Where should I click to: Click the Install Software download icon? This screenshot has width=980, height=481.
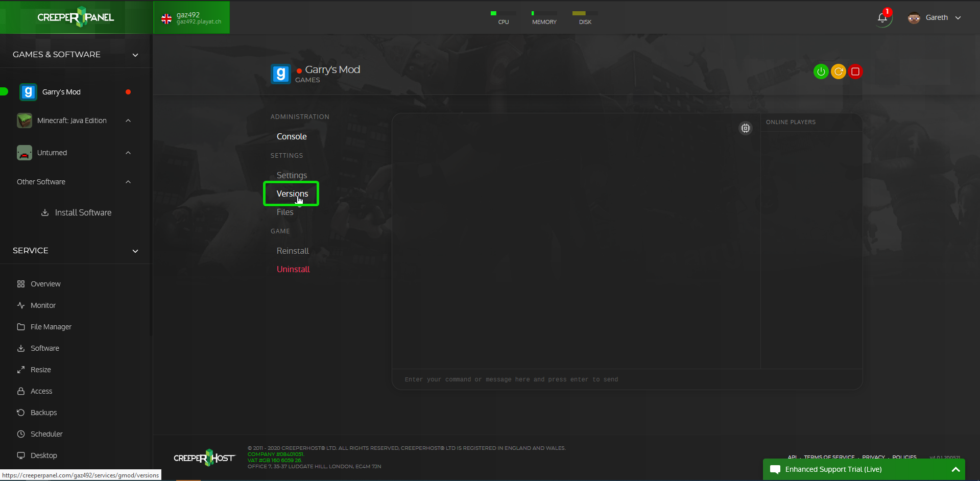click(x=45, y=212)
